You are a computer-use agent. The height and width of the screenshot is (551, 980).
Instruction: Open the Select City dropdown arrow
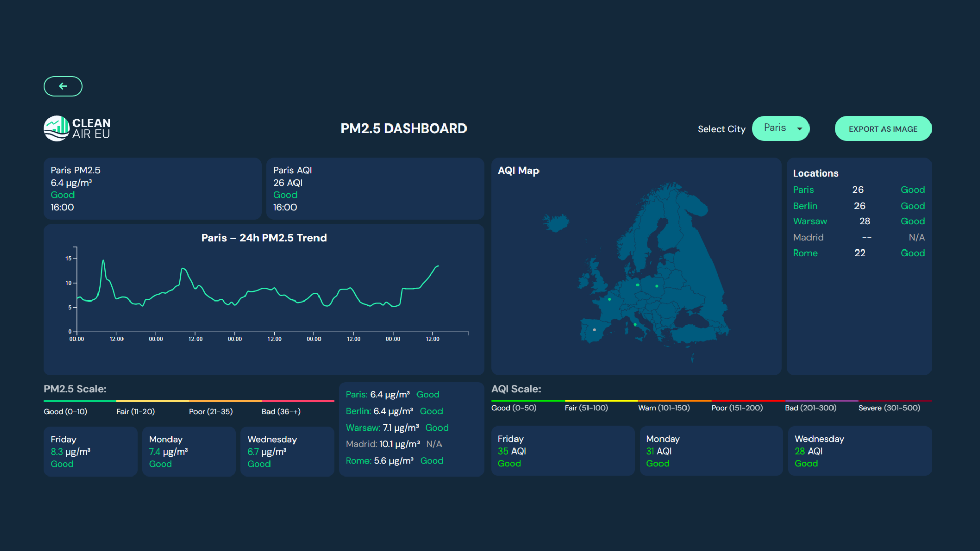point(799,129)
